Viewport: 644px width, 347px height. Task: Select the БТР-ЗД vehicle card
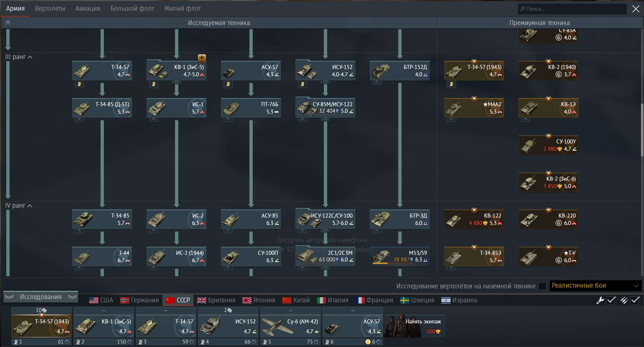(400, 219)
